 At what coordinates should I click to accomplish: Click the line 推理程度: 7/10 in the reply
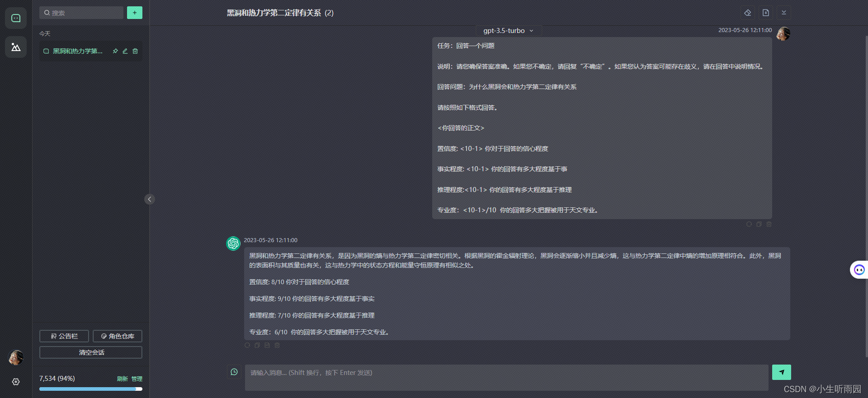312,315
